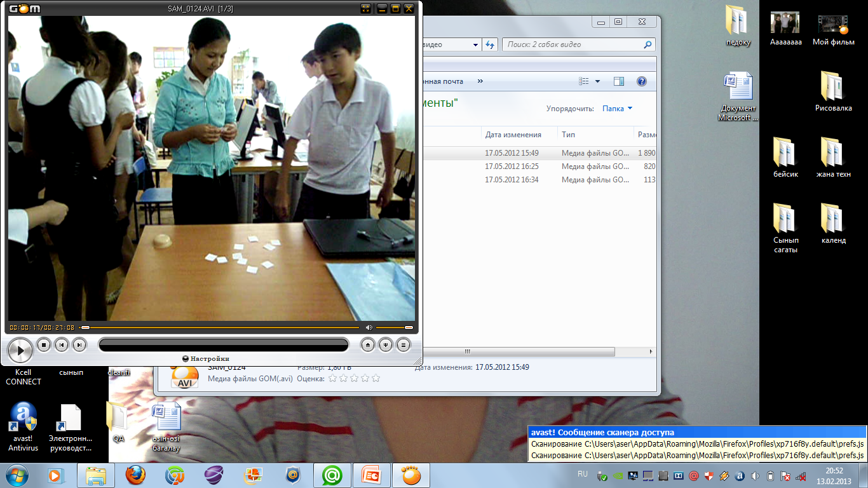
Task: Open the Упорядочить Папка dropdown
Action: (x=617, y=109)
